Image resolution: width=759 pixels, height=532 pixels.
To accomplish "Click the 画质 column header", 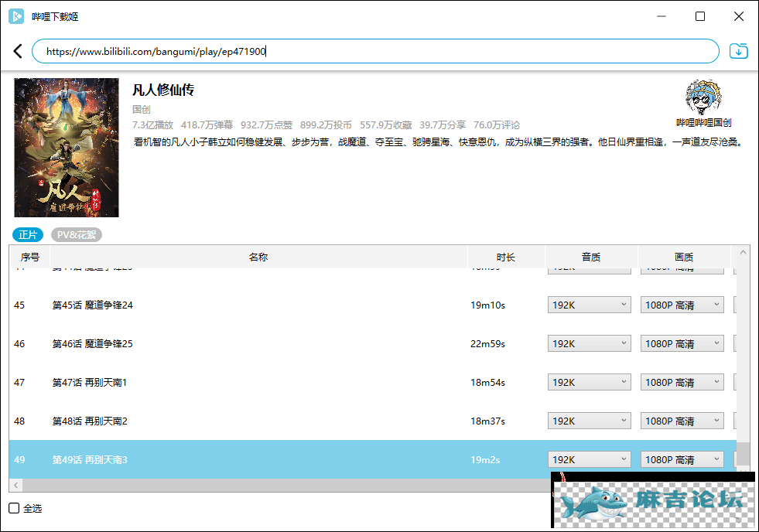I will click(x=684, y=257).
